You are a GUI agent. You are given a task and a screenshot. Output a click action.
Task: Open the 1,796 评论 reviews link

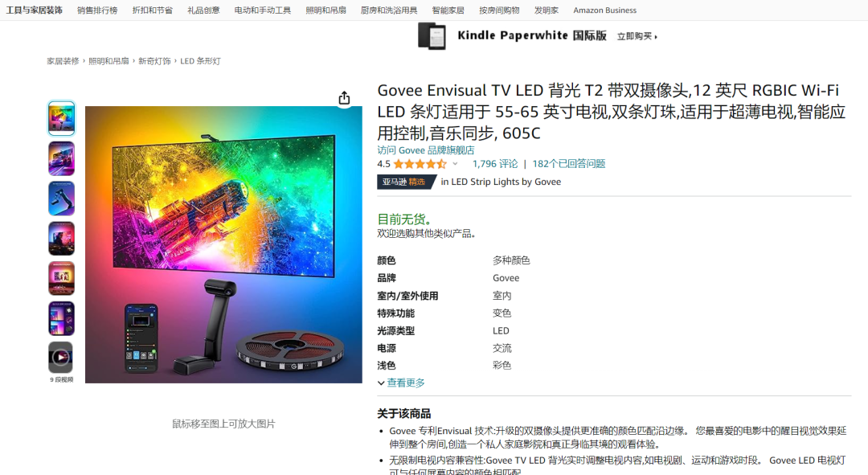pyautogui.click(x=495, y=164)
